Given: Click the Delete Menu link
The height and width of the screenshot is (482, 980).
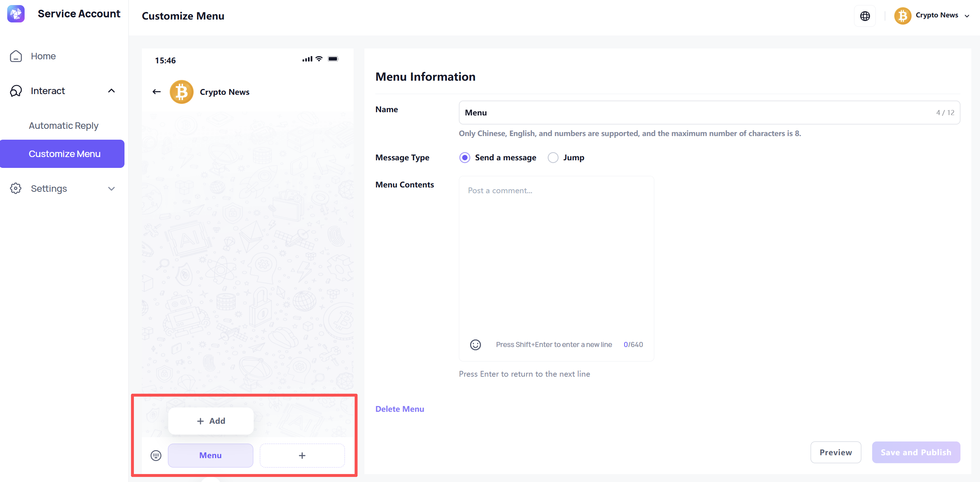Looking at the screenshot, I should pyautogui.click(x=400, y=409).
